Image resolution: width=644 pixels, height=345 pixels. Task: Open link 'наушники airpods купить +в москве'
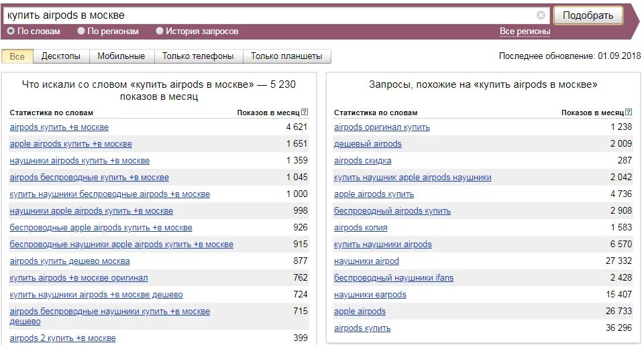click(80, 161)
